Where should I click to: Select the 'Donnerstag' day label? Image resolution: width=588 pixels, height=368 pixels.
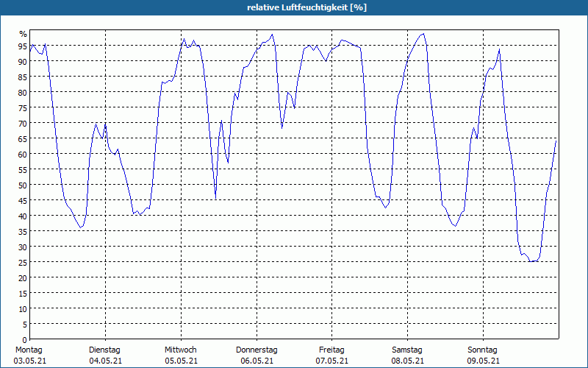[x=257, y=350]
